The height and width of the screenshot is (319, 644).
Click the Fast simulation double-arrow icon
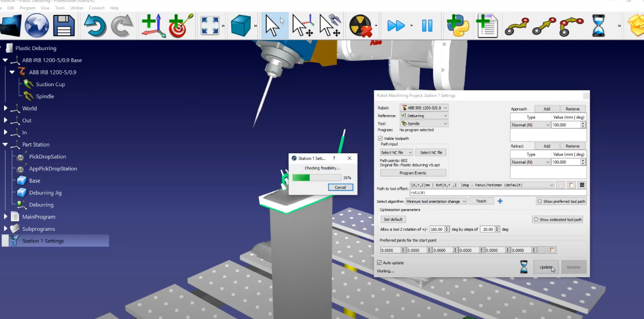396,25
